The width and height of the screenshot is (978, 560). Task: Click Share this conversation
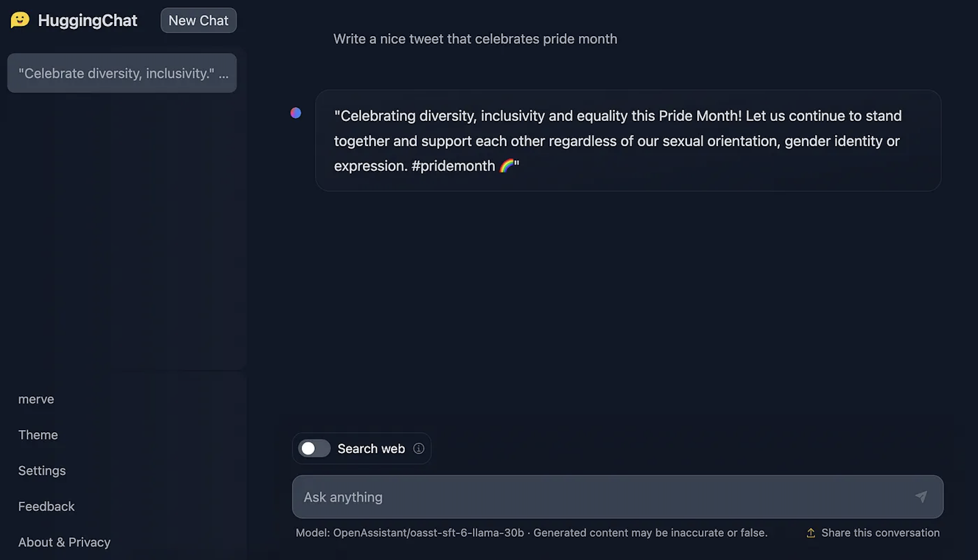880,533
